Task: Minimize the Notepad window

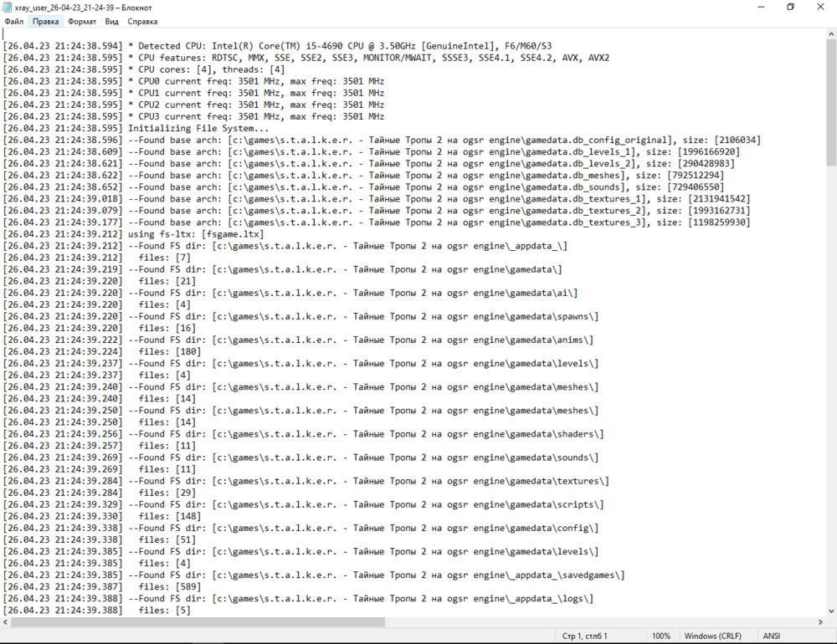Action: click(x=761, y=7)
